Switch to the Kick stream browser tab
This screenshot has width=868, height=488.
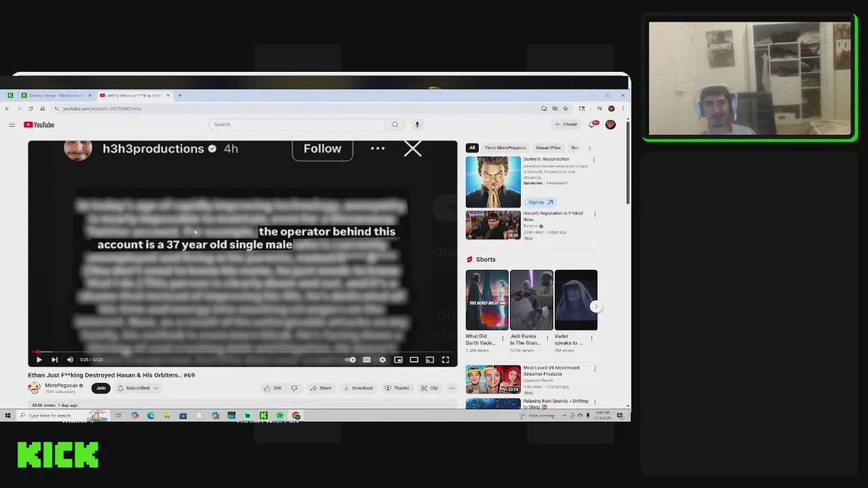(56, 96)
